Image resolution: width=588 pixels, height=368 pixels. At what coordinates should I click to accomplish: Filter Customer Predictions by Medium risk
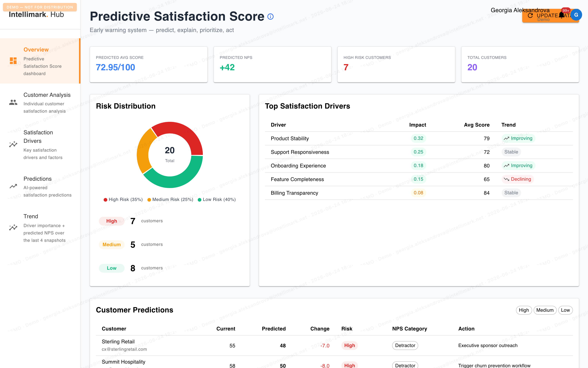click(x=545, y=310)
